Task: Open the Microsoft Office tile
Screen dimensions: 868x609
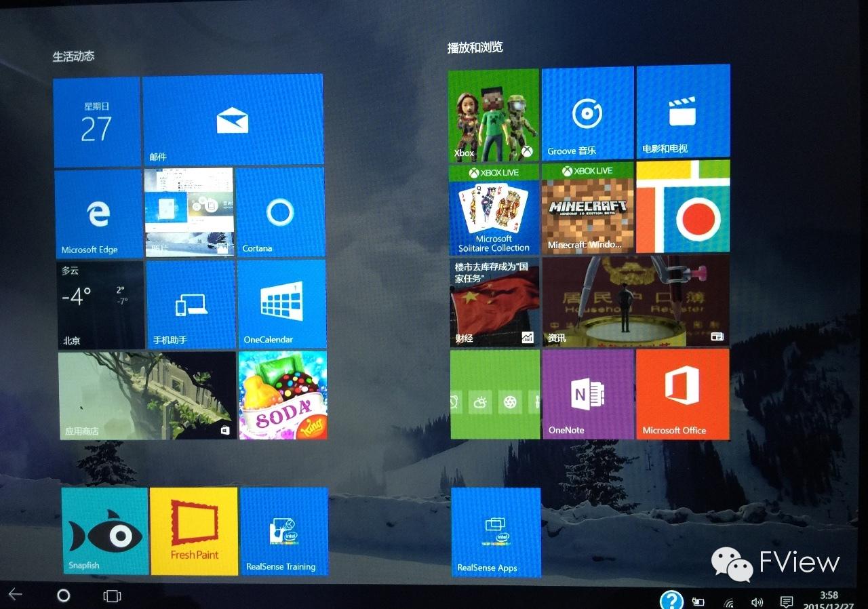Action: (x=683, y=394)
